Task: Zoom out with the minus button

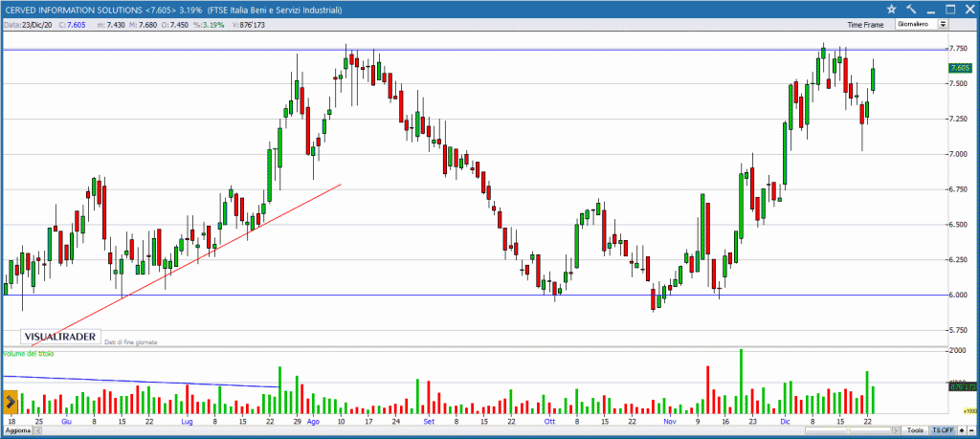Action: (x=971, y=431)
